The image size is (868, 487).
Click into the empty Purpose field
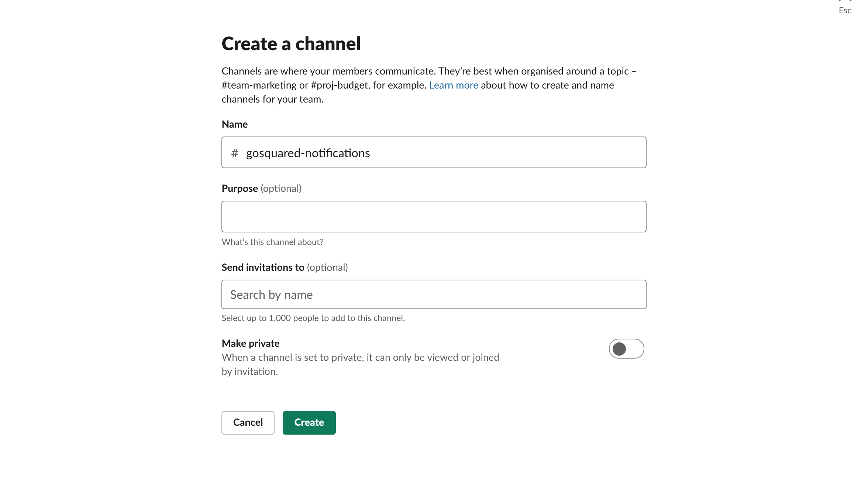point(434,217)
